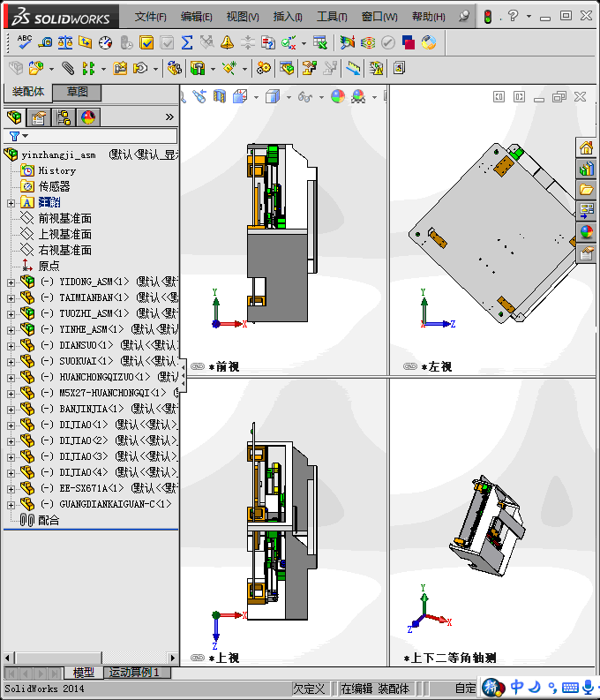This screenshot has height=700, width=600.
Task: Select the Mate paperclip tool
Action: [x=68, y=68]
